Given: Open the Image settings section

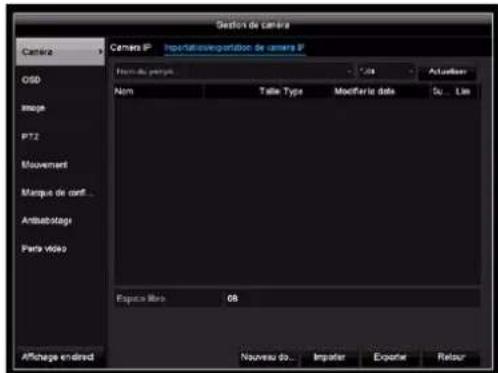Looking at the screenshot, I should pyautogui.click(x=33, y=108).
